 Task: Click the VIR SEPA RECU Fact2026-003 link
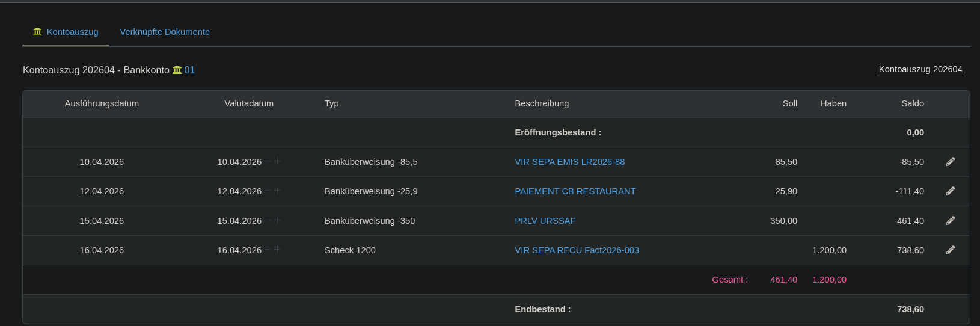click(577, 250)
